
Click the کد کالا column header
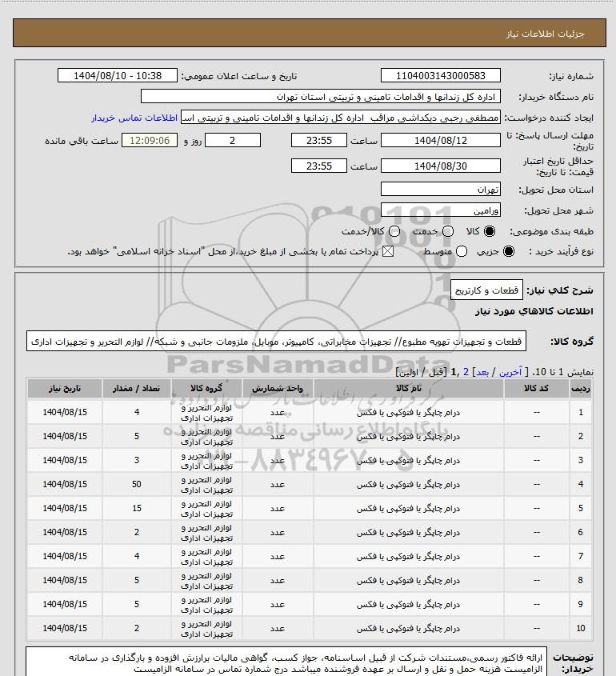(536, 389)
